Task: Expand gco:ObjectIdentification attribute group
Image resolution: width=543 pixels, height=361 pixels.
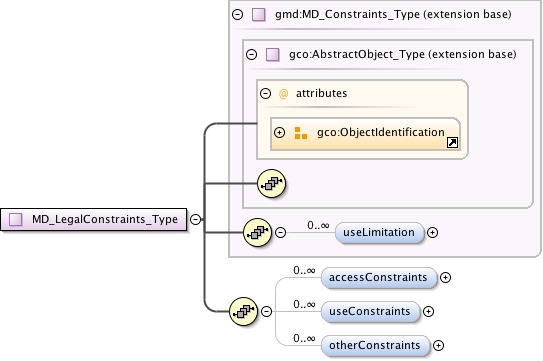Action: click(x=279, y=132)
